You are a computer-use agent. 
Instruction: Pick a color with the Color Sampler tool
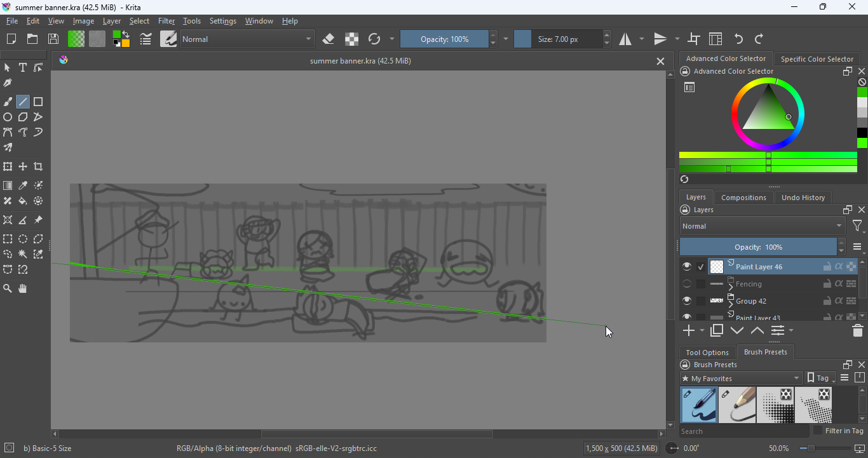coord(23,185)
